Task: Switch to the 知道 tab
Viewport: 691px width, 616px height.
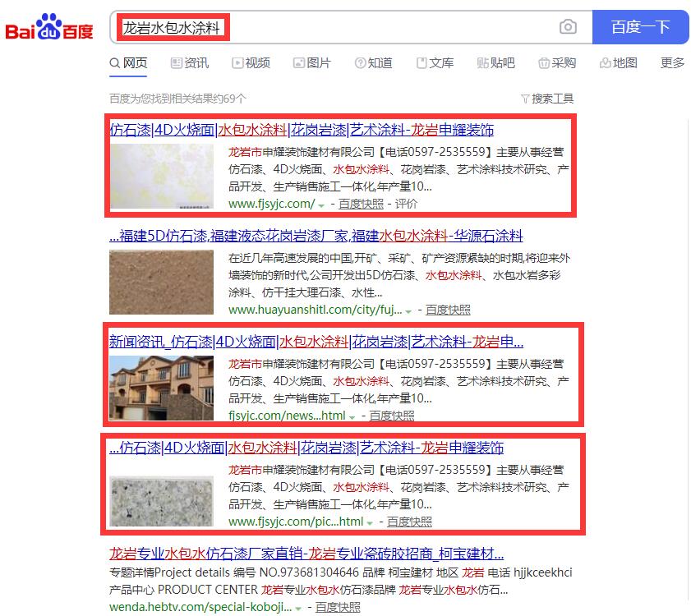Action: point(373,63)
